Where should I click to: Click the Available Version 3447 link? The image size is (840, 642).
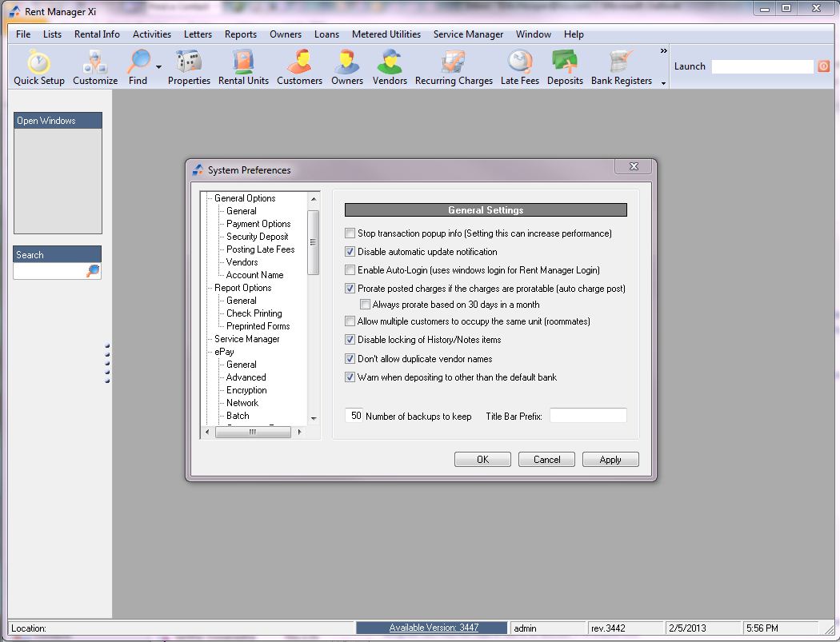[x=434, y=628]
